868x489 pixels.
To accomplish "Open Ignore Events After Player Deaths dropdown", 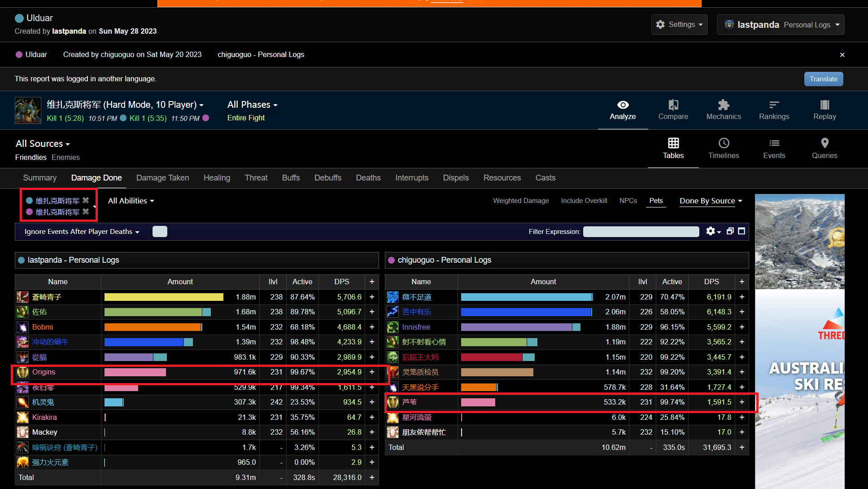I will (x=82, y=232).
